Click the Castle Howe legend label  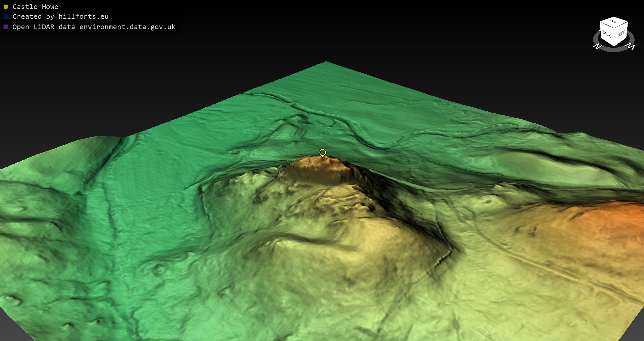pos(35,7)
